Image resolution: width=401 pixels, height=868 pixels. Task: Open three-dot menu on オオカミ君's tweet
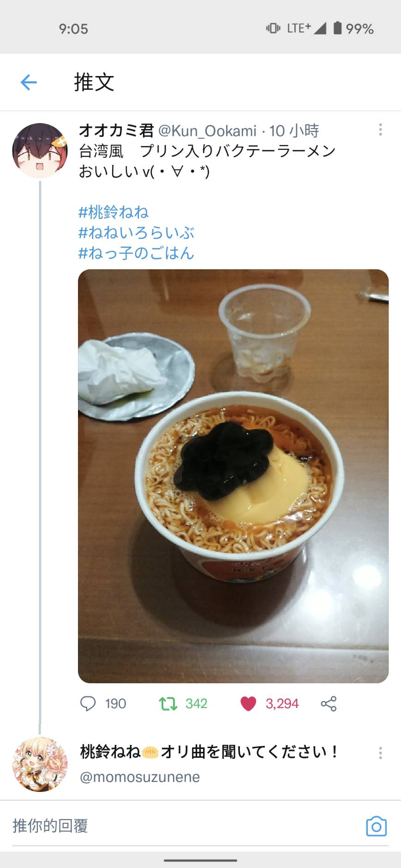point(381,130)
